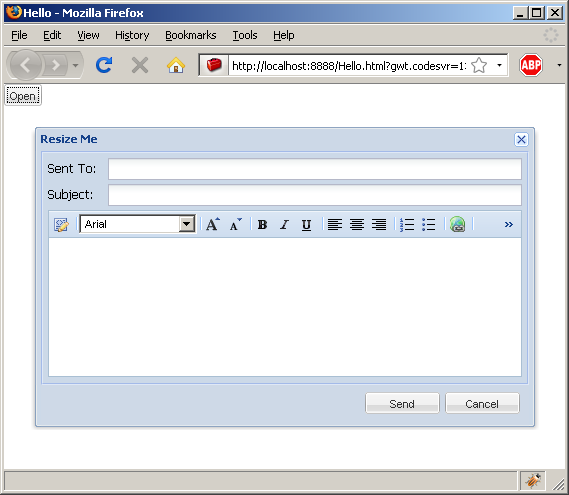The image size is (569, 495).
Task: Toggle source edit mode in editor toolbar
Action: (61, 225)
